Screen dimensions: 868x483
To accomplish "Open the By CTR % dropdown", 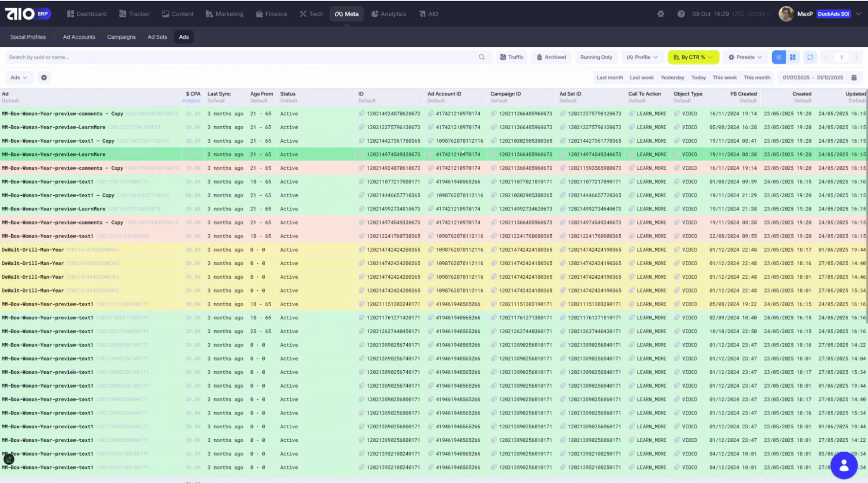I will [x=693, y=57].
